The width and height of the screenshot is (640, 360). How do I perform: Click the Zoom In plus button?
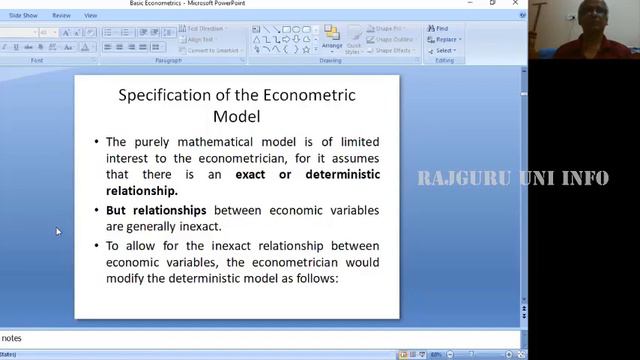[509, 355]
